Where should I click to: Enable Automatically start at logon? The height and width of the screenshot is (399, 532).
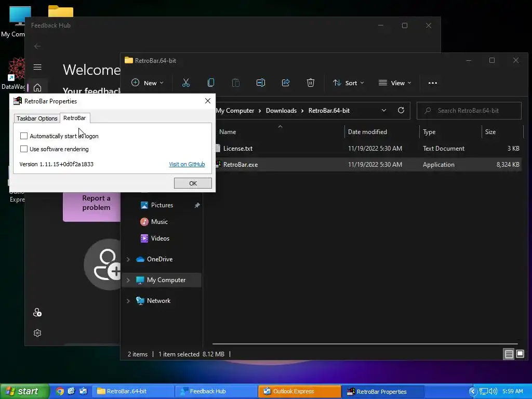(x=24, y=136)
